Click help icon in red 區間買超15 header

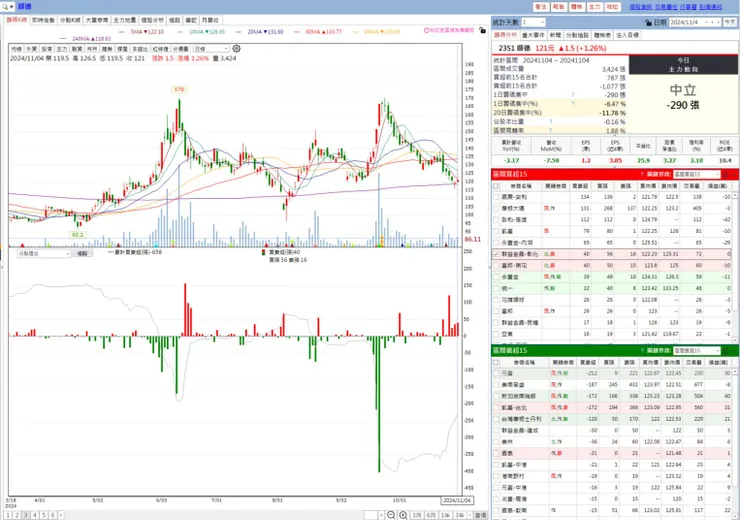[642, 175]
